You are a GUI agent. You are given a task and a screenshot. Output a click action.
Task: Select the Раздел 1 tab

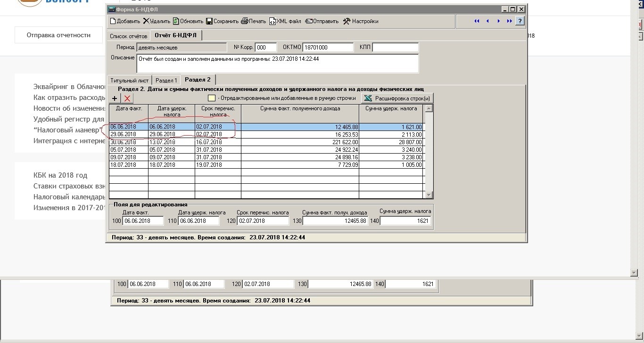pos(166,81)
